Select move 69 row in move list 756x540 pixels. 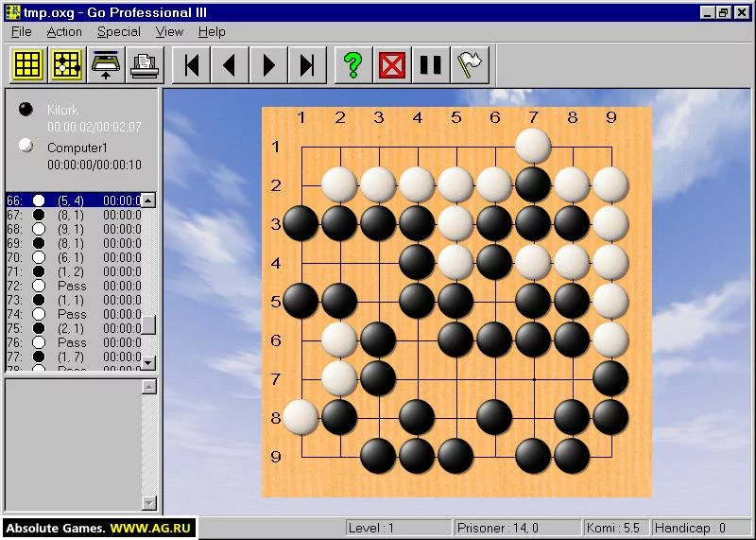[74, 243]
